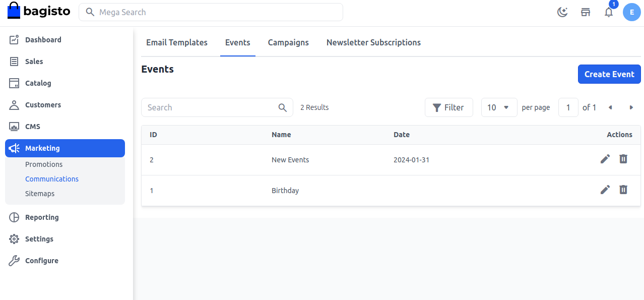Delete the New Events row using trash icon
The image size is (644, 300).
pos(623,159)
